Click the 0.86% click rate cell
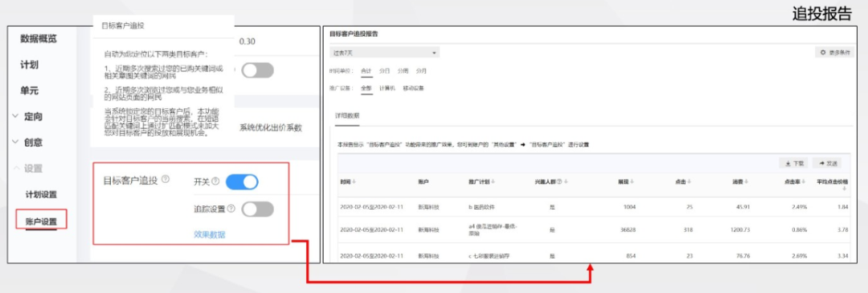868x293 pixels. [800, 230]
